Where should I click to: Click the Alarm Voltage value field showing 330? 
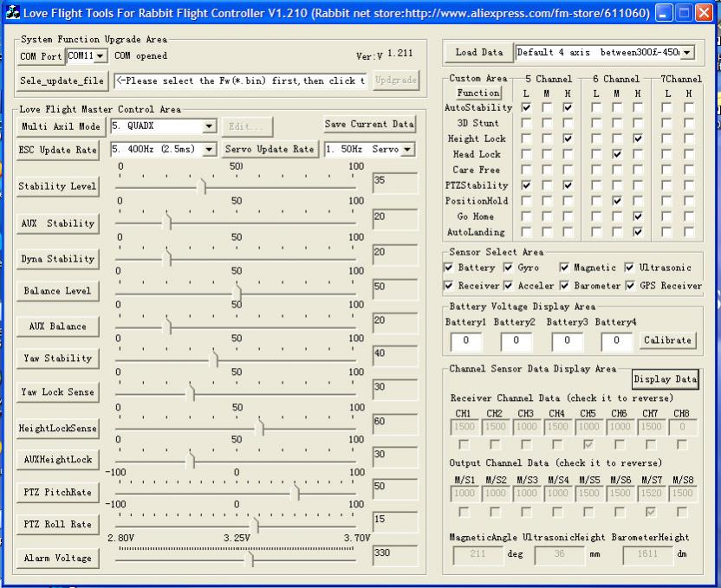pyautogui.click(x=395, y=555)
